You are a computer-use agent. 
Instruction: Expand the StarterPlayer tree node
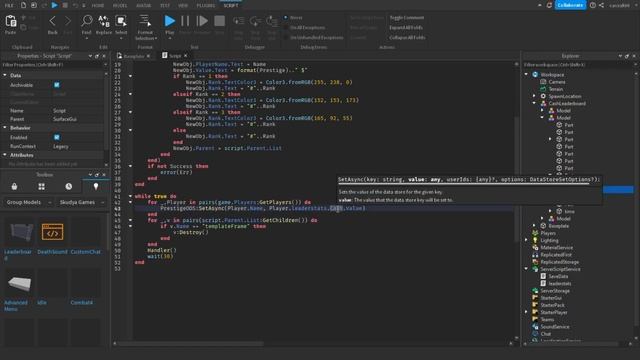coord(526,312)
